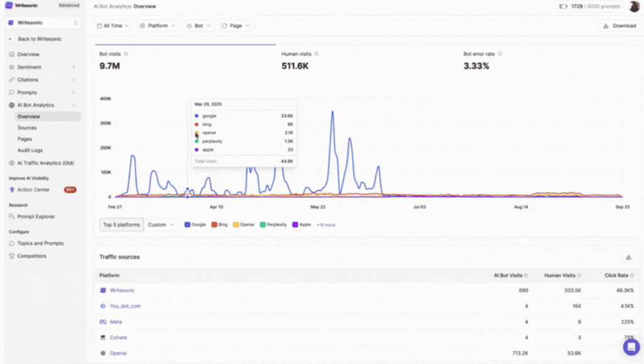Click the Download button
The height and width of the screenshot is (364, 644).
[619, 25]
